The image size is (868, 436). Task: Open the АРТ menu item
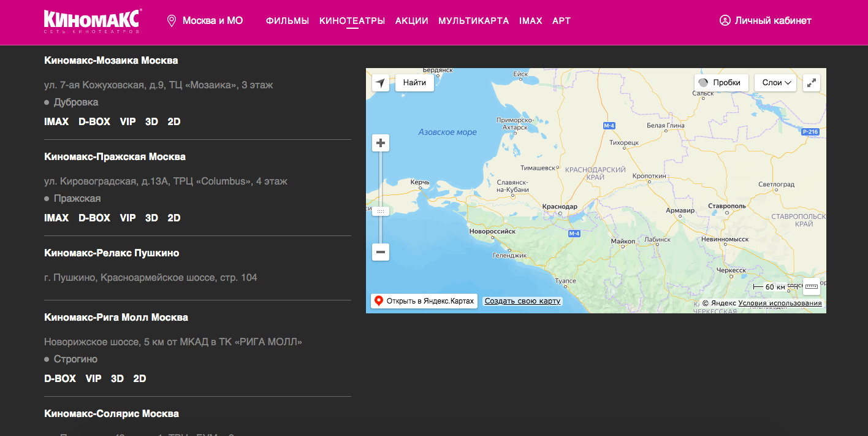pyautogui.click(x=562, y=21)
